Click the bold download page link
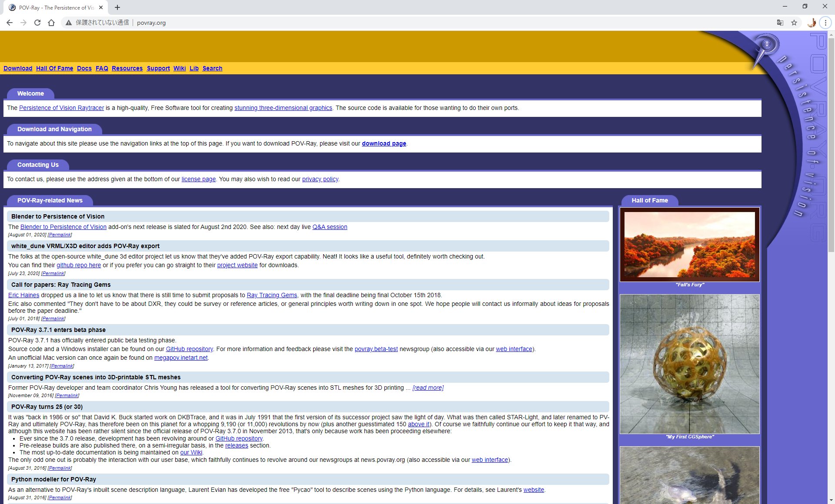This screenshot has height=504, width=835. pyautogui.click(x=384, y=143)
